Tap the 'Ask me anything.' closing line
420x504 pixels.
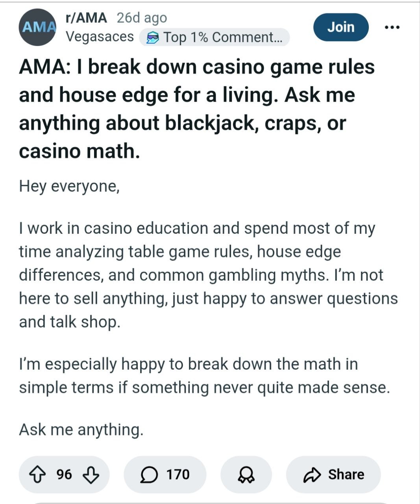81,430
